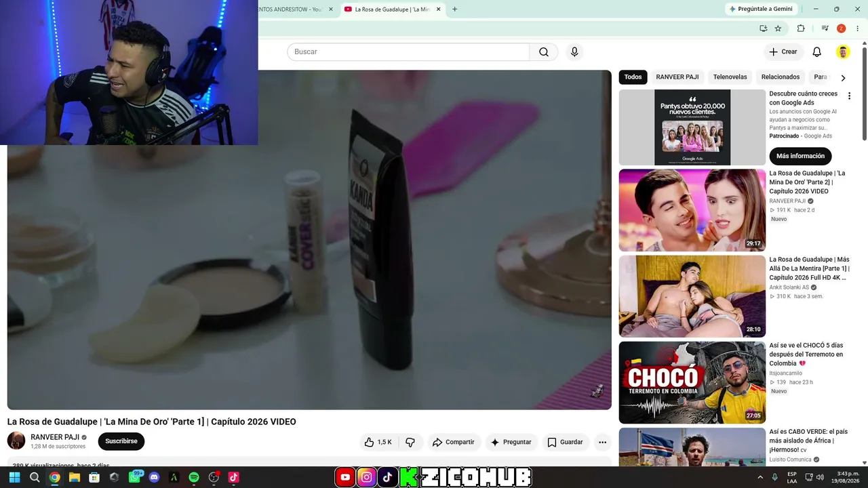Click the YouTube search magnifier button
The height and width of the screenshot is (488, 868).
click(x=544, y=52)
